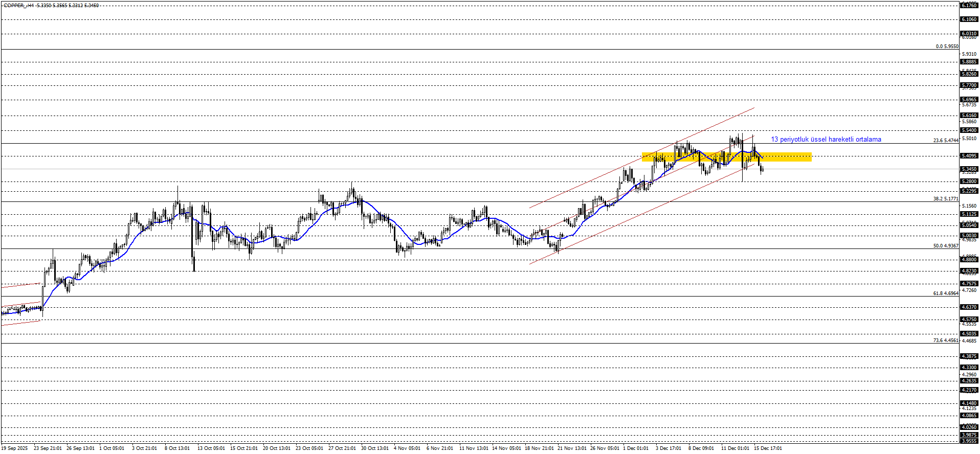Click the 73.6 Fibonacci label at 4.4561
This screenshot has height=454, width=980.
945,340
